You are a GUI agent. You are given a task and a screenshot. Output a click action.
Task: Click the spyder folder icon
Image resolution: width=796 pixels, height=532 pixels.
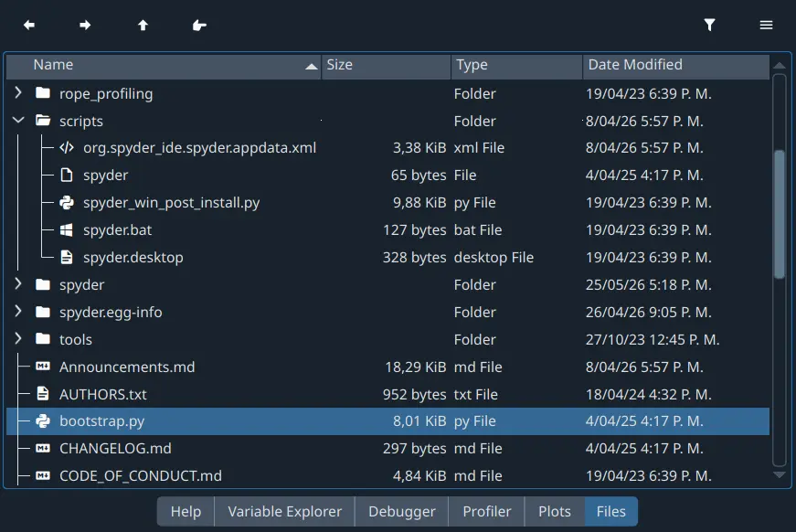43,284
